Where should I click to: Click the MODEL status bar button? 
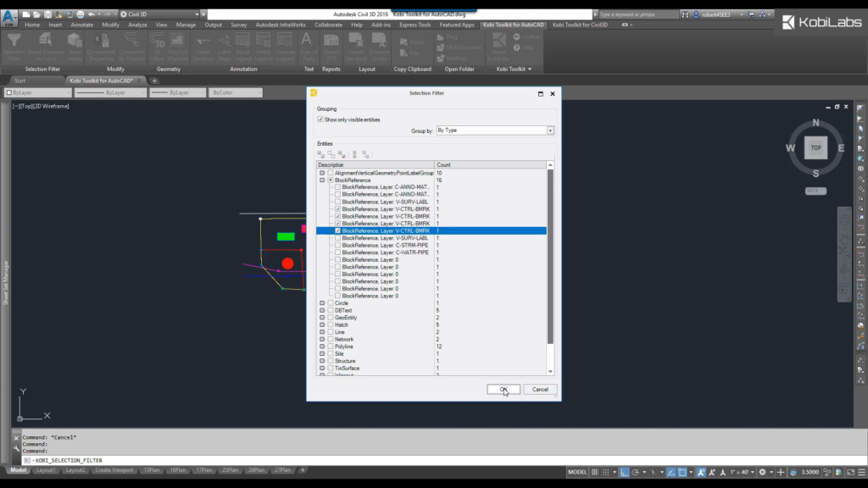coord(576,472)
